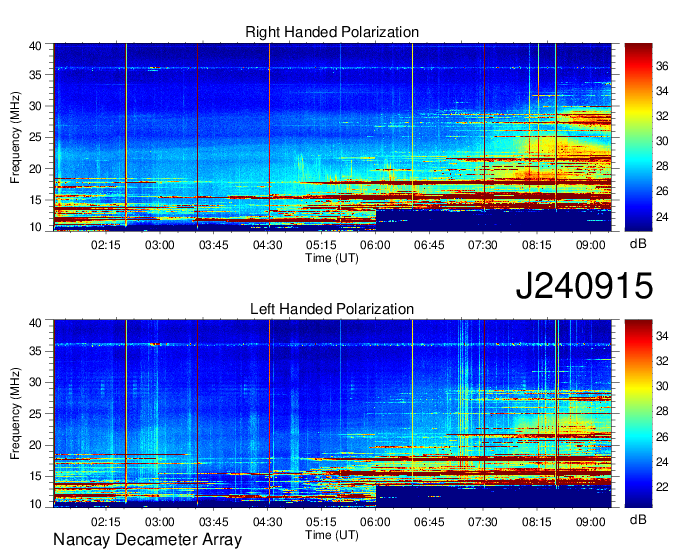Screen dimensions: 680x552
Task: Click 35 MHz tick on Left Handed frequency axis
Action: 36,351
